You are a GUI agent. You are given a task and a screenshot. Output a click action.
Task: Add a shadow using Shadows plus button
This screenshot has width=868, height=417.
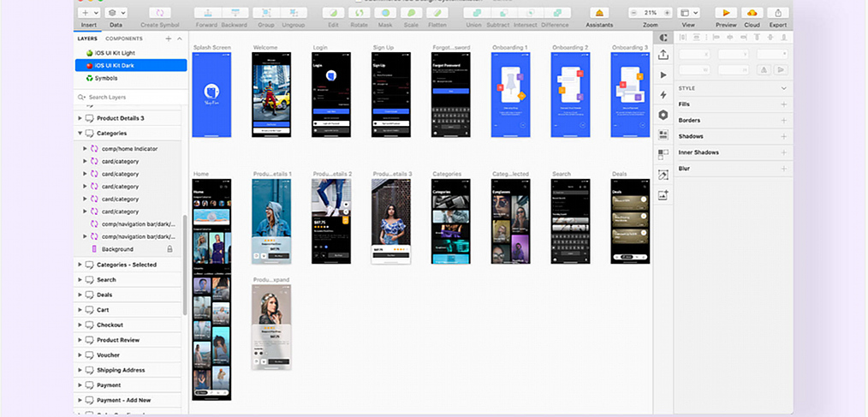783,136
